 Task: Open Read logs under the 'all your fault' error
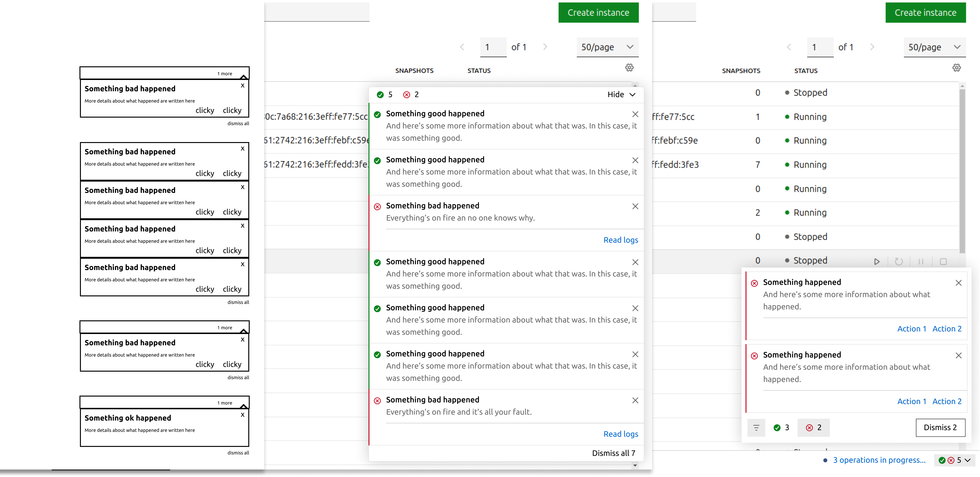click(x=620, y=434)
